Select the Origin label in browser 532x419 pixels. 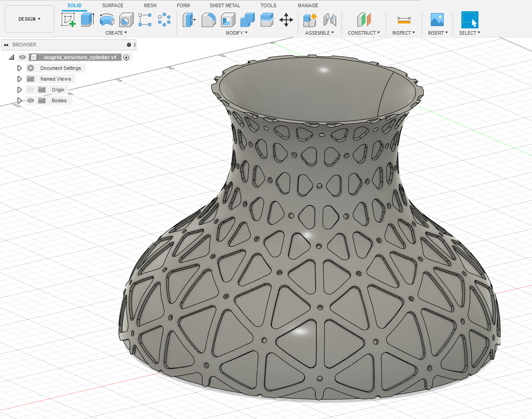[x=58, y=90]
